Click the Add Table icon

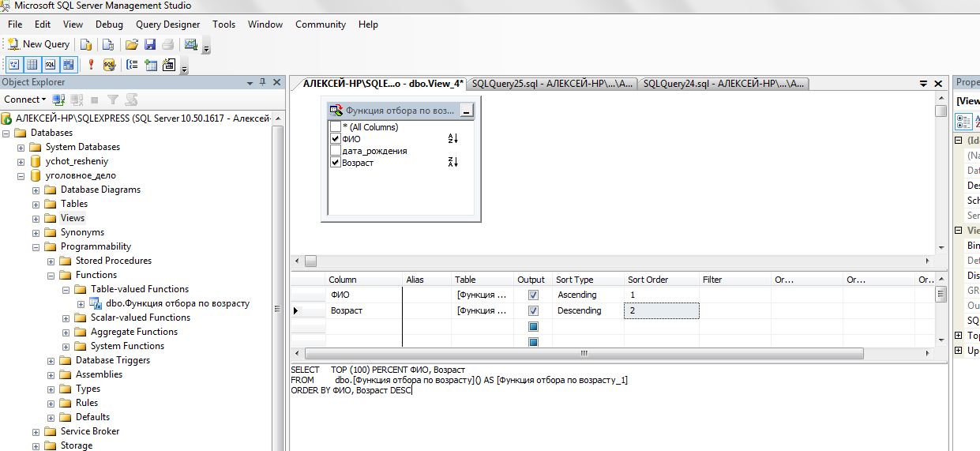click(x=151, y=65)
